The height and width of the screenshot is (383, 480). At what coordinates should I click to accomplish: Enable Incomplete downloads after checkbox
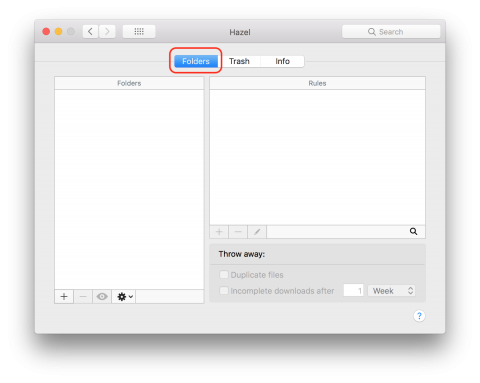click(x=224, y=291)
